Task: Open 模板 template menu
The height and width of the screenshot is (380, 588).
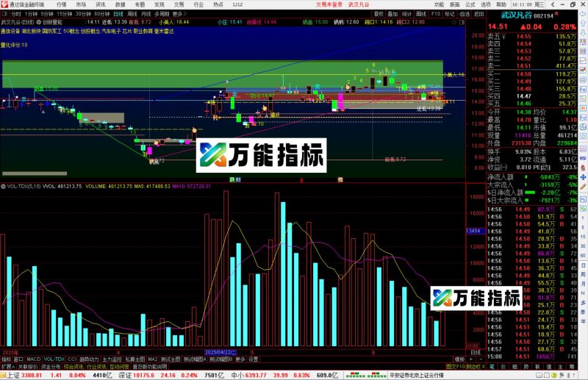Action: click(x=460, y=359)
